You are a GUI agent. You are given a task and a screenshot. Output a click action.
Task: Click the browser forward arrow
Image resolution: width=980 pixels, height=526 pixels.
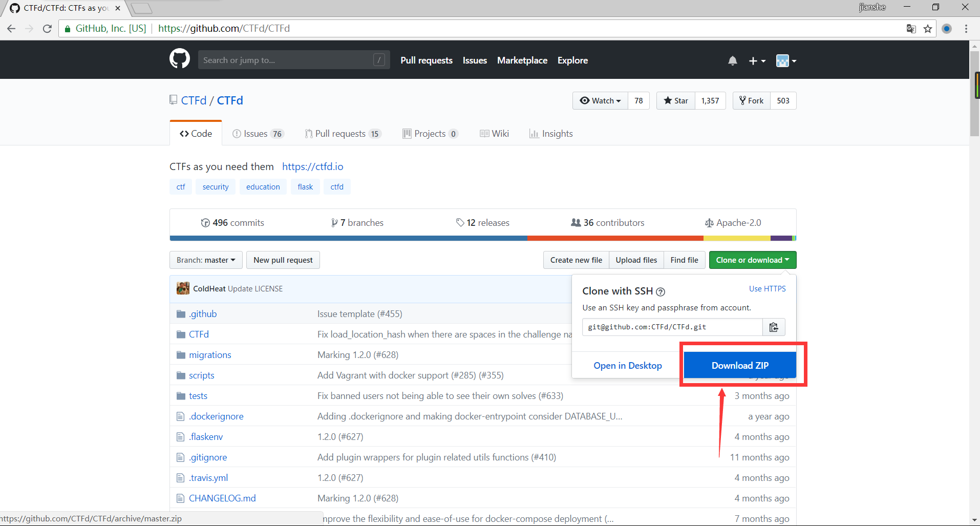pos(29,29)
